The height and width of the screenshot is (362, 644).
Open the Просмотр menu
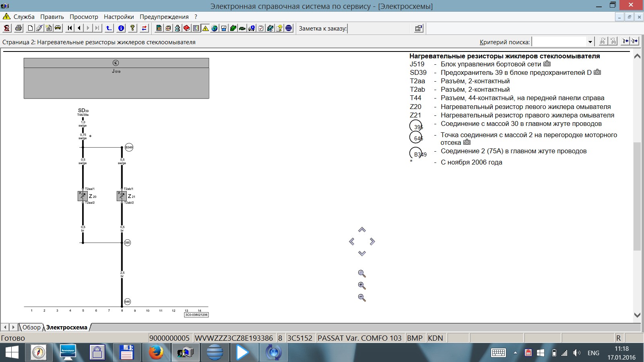(x=84, y=17)
